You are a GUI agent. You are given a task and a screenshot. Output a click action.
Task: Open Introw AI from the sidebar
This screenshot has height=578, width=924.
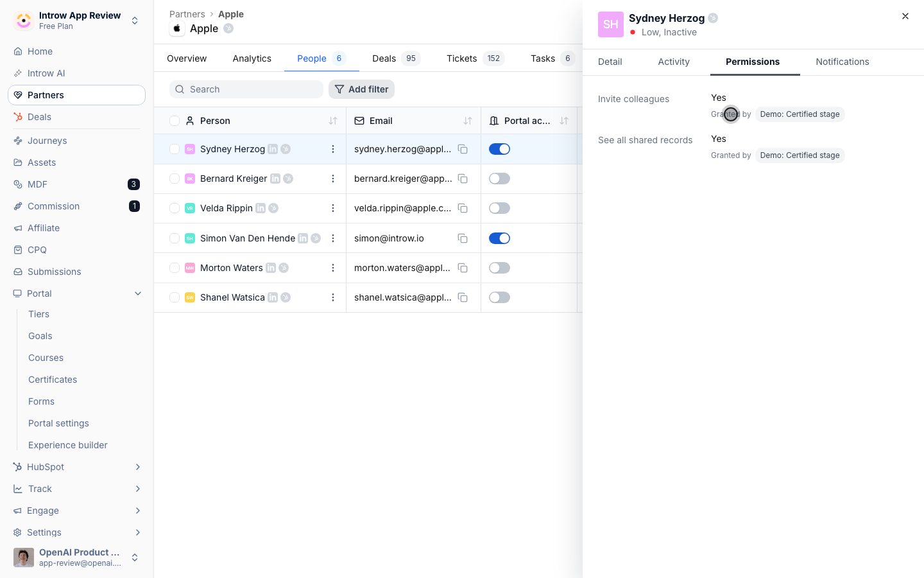tap(76, 73)
